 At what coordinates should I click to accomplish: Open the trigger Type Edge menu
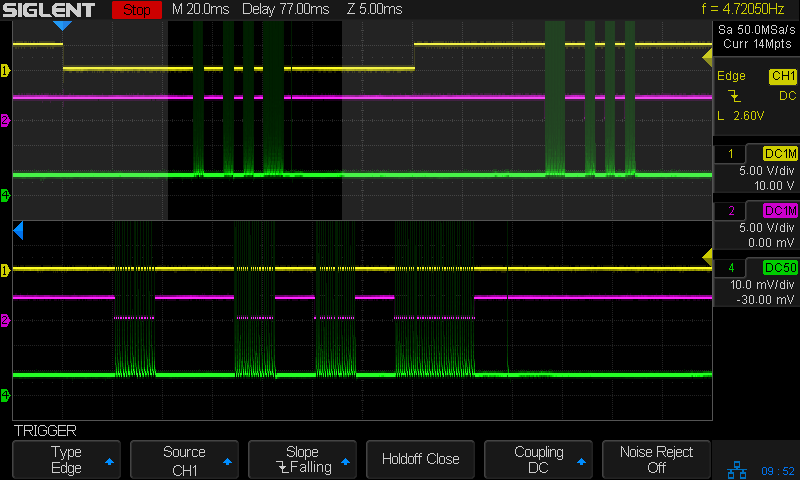tap(66, 460)
